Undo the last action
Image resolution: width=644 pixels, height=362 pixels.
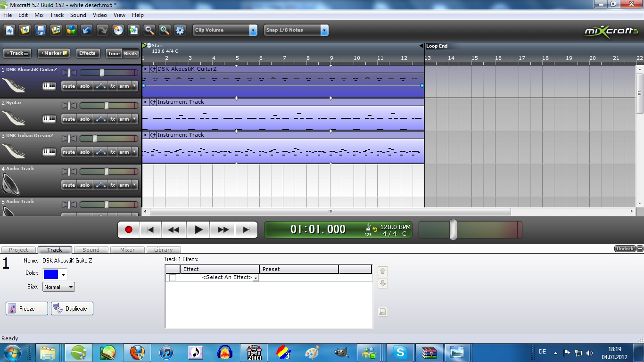click(87, 30)
